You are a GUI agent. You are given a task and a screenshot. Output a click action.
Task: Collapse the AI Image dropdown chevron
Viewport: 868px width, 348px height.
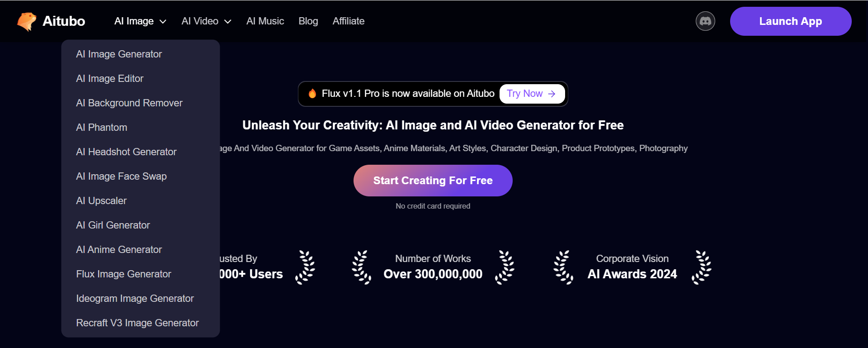pos(163,22)
